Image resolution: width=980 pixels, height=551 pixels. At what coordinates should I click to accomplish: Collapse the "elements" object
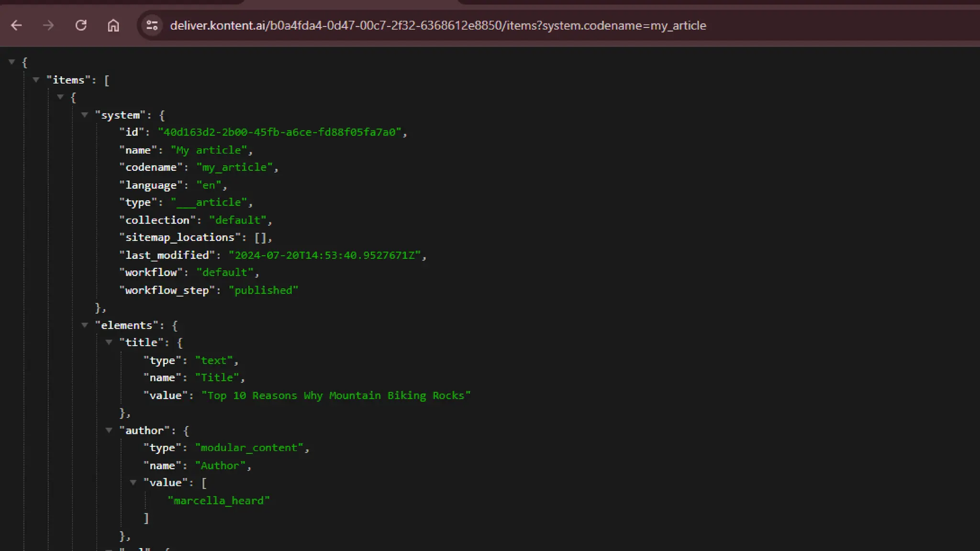85,325
